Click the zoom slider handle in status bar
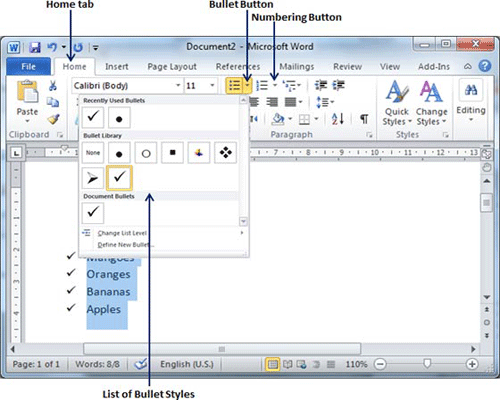Viewport: 500px width, 400px height. (427, 364)
